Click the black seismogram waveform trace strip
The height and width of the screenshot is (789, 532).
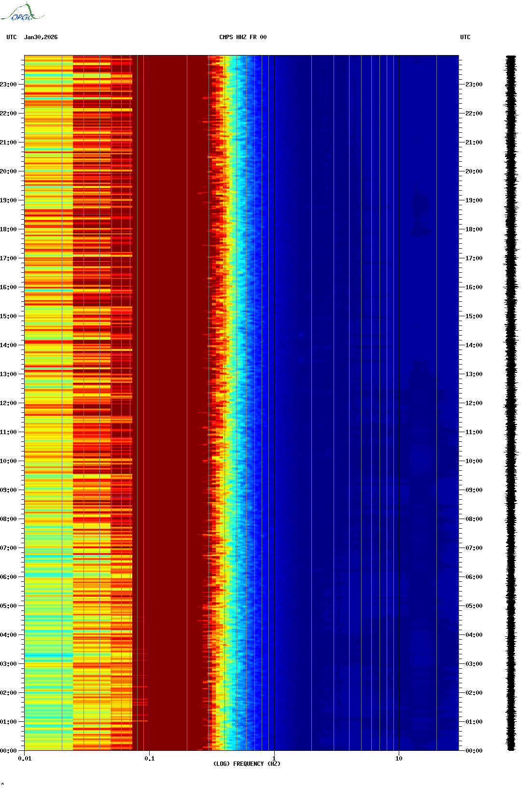pos(511,403)
